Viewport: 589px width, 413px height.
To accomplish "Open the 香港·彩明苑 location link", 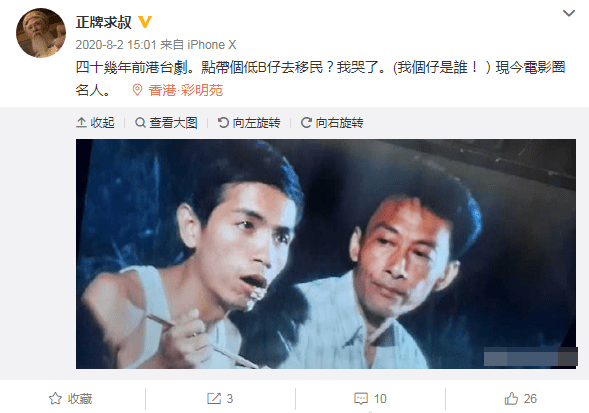I will [x=186, y=90].
